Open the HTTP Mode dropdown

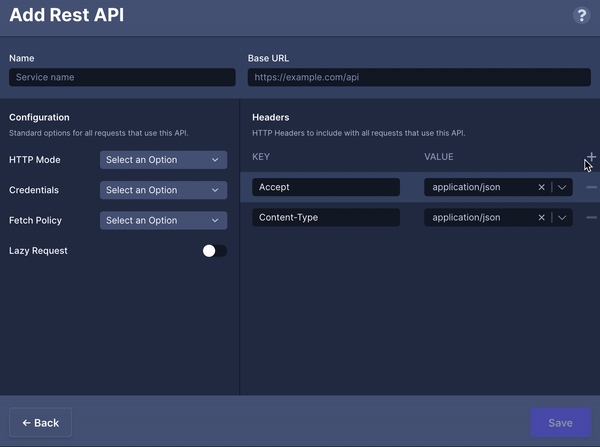pos(163,160)
